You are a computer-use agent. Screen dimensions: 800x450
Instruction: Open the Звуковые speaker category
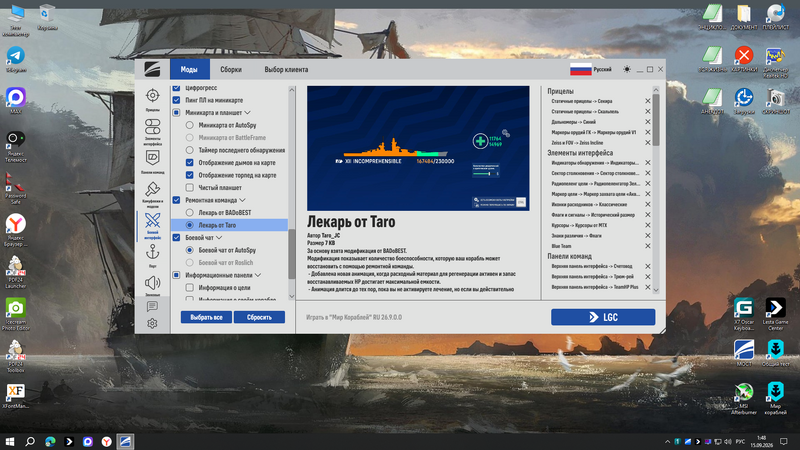coord(153,283)
